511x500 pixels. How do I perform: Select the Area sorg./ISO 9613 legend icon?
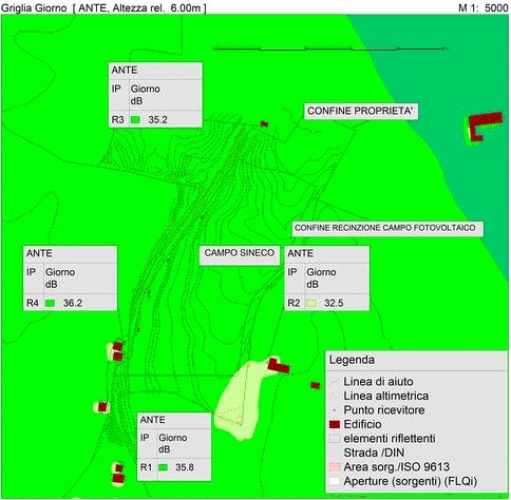point(334,467)
